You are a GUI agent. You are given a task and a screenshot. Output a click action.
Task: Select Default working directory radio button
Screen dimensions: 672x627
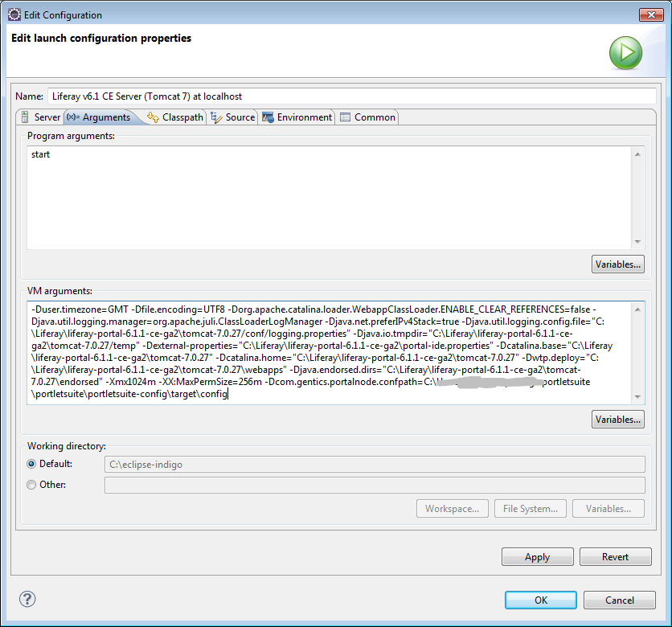point(31,464)
